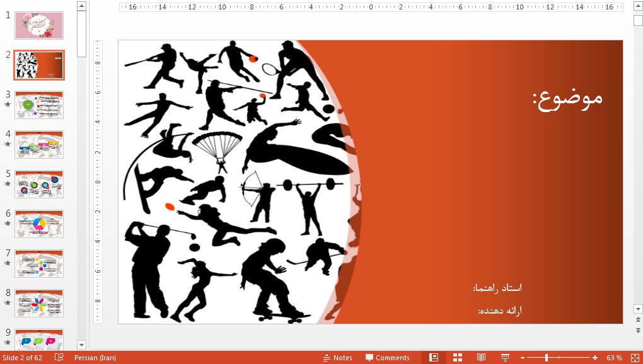Click the zoom out minus button
The height and width of the screenshot is (364, 643).
pyautogui.click(x=523, y=358)
